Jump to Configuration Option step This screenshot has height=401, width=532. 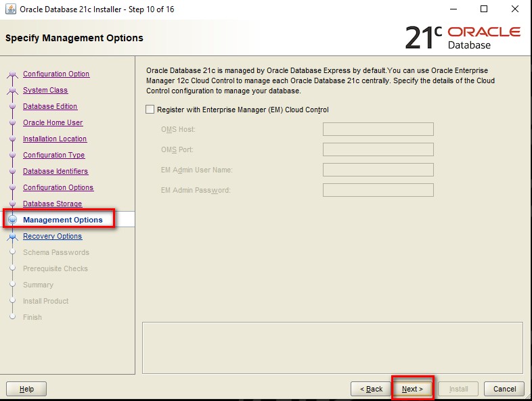(x=56, y=74)
